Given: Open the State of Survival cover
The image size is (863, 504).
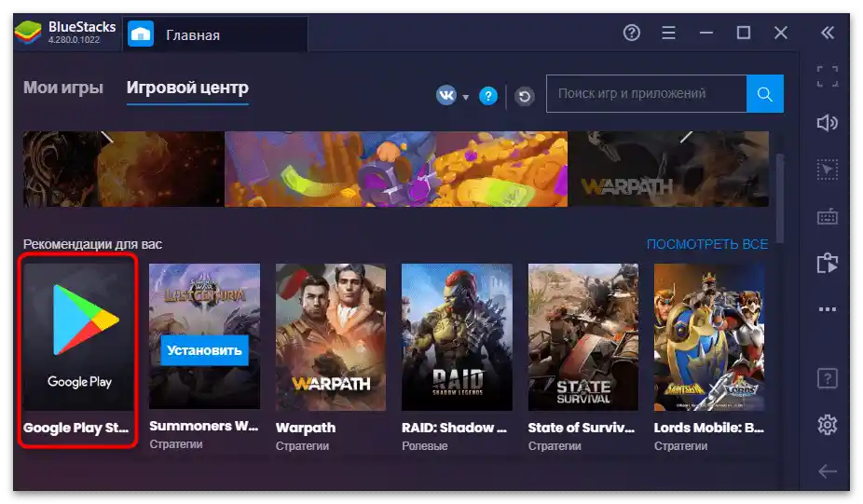Looking at the screenshot, I should [582, 336].
